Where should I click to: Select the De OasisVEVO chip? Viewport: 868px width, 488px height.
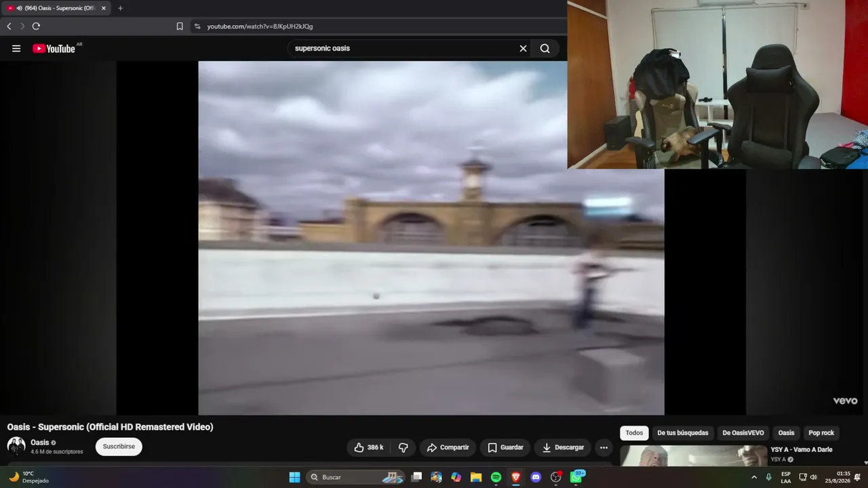tap(743, 433)
